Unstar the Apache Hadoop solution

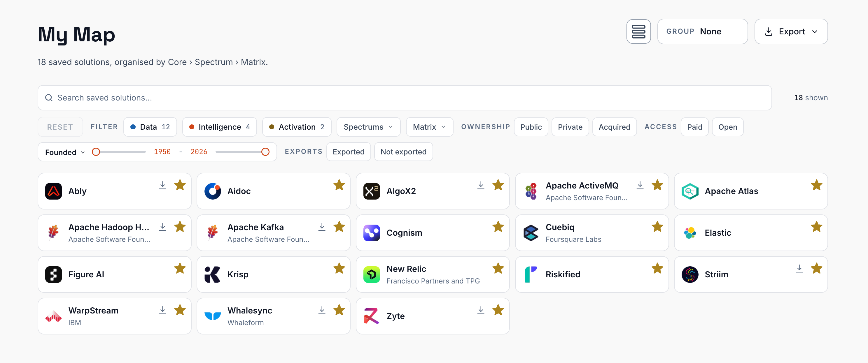coord(180,227)
